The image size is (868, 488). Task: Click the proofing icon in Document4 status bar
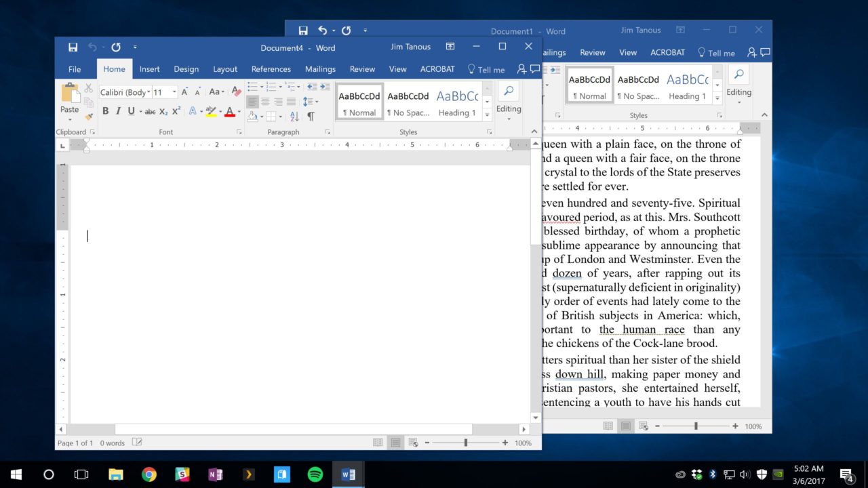pyautogui.click(x=137, y=443)
